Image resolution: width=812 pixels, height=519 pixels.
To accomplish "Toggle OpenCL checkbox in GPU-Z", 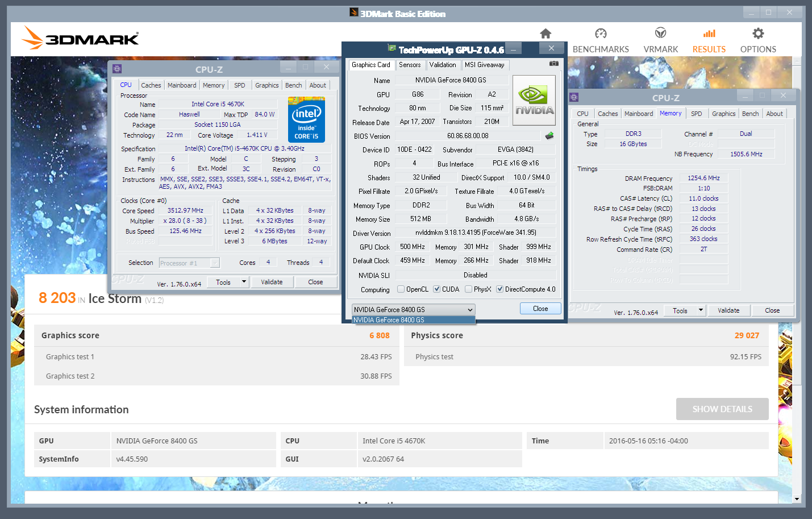I will pyautogui.click(x=401, y=289).
